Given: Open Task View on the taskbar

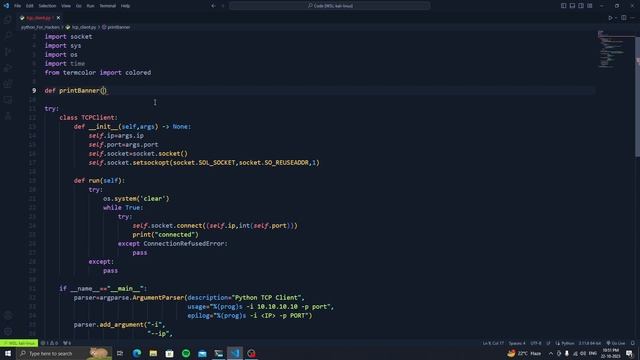Looking at the screenshot, I should pos(120,353).
